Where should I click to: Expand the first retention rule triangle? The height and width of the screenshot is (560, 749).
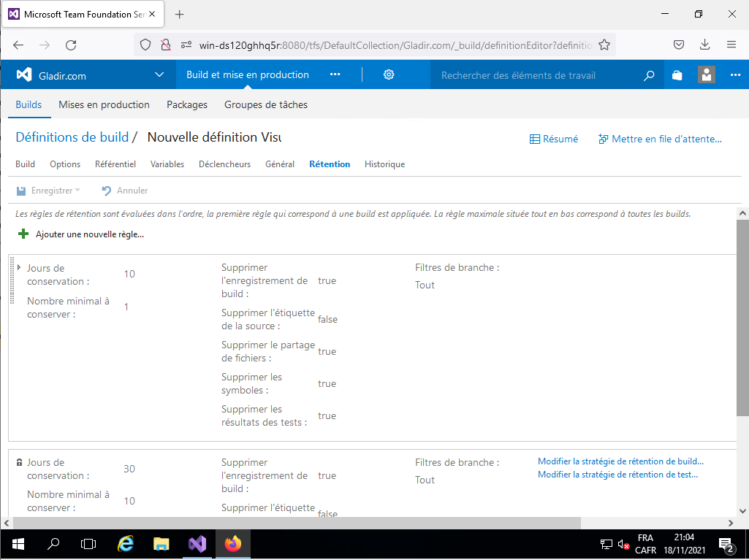[x=19, y=268]
